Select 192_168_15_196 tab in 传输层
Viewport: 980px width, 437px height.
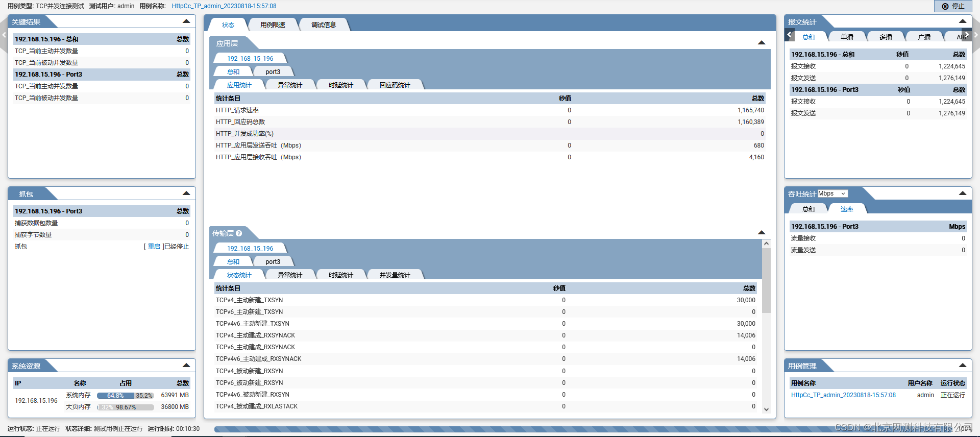pos(250,249)
